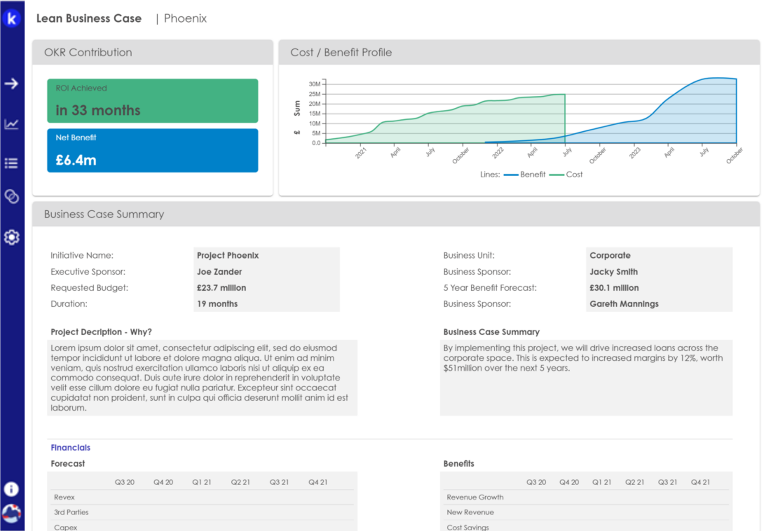Toggle Benefit line in chart legend
The image size is (764, 532).
[525, 175]
